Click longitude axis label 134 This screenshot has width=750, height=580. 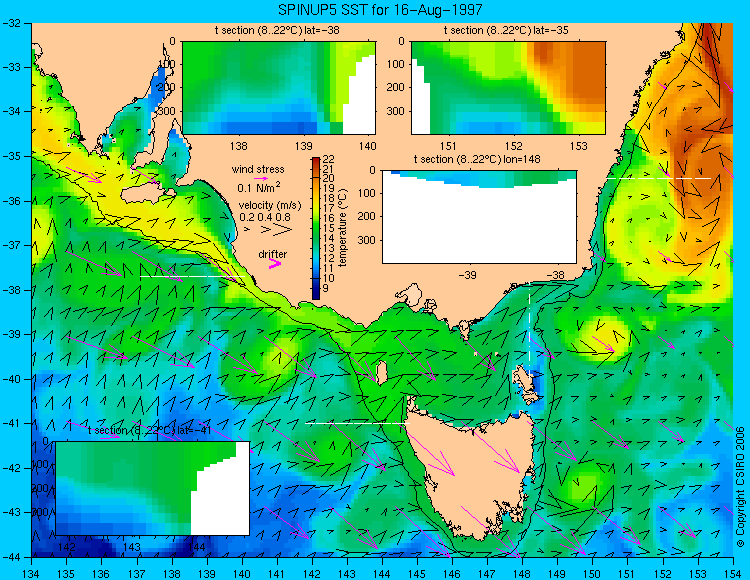point(32,573)
